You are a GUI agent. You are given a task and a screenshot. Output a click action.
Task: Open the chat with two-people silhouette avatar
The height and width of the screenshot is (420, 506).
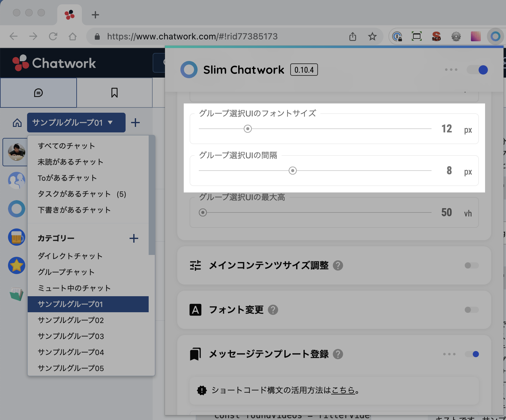(17, 180)
